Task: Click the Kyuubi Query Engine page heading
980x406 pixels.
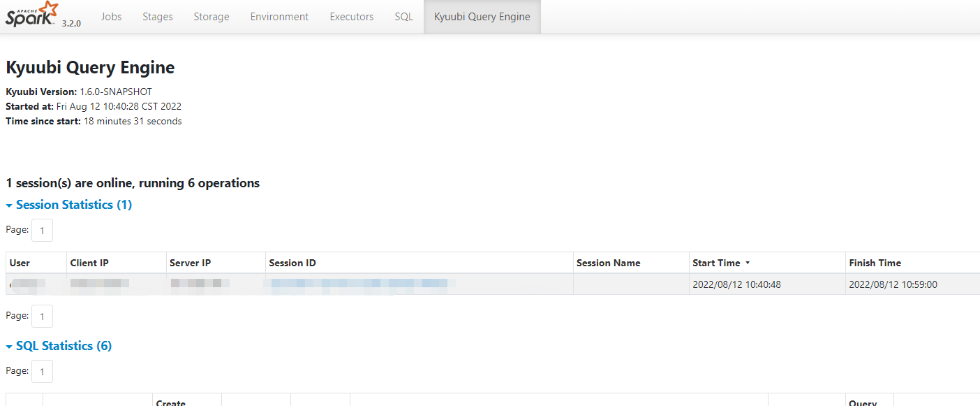Action: [90, 68]
